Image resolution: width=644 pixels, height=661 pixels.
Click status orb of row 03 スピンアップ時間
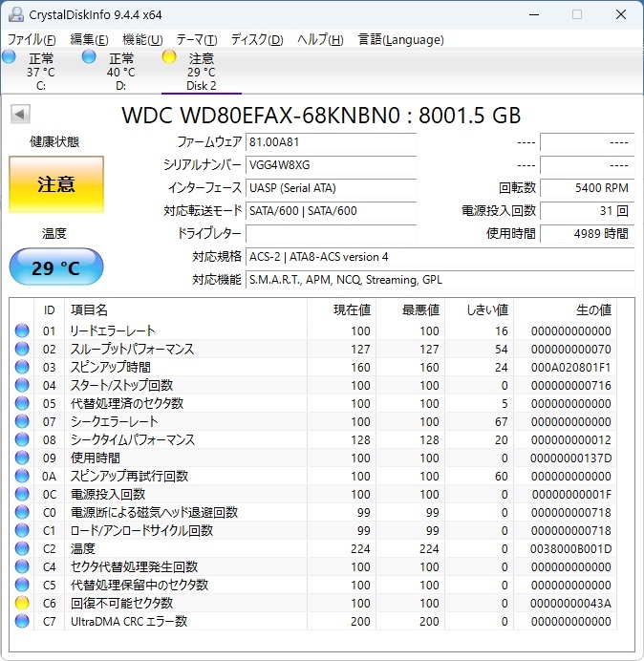(22, 367)
